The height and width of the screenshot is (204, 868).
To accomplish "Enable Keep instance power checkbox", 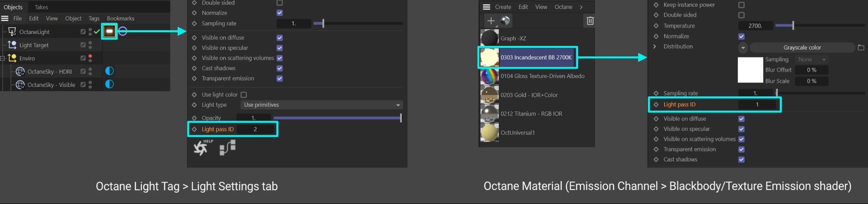I will click(x=741, y=5).
